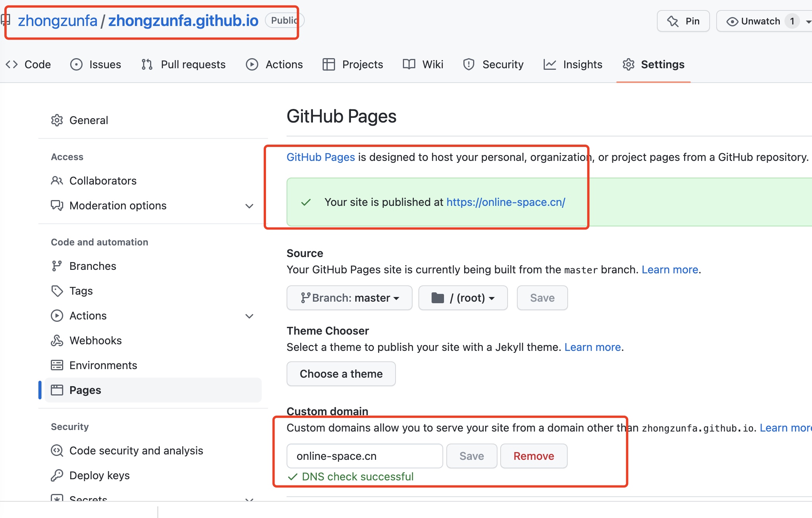Click the Environments server icon
Viewport: 812px width, 518px height.
point(57,365)
